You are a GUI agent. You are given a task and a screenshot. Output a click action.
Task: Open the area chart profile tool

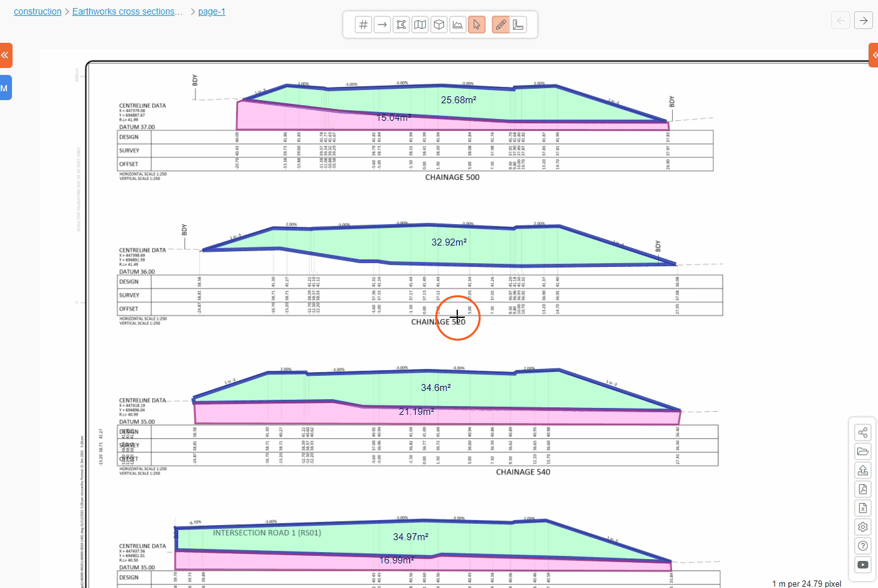[x=458, y=25]
